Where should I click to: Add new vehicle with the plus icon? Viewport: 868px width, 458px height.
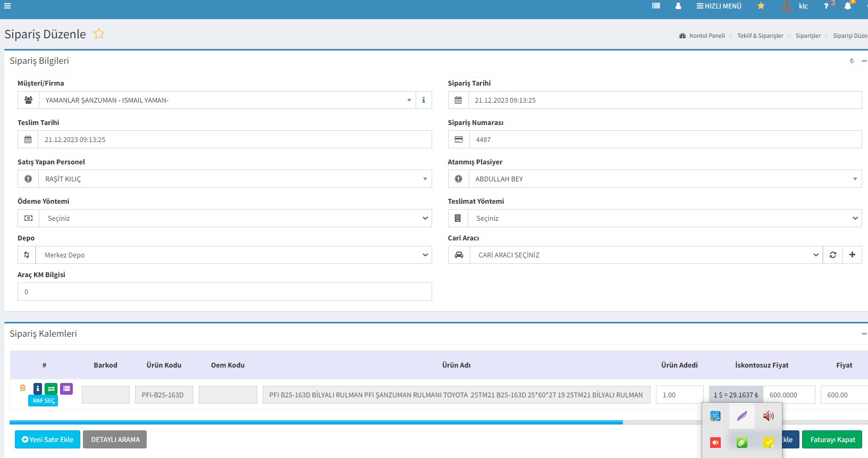pos(852,255)
